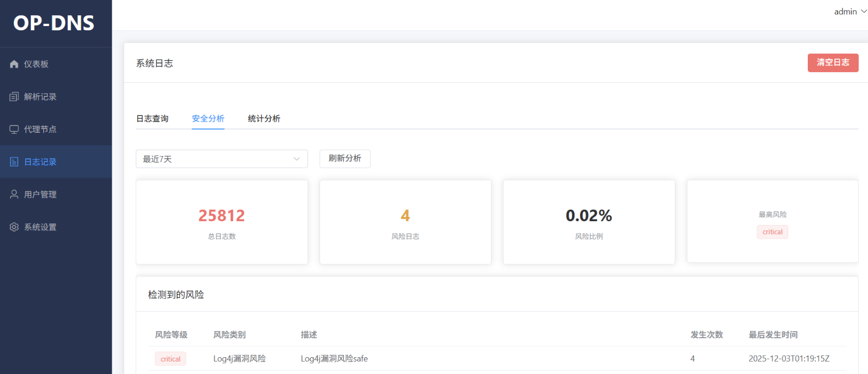Switch to the 统计分析 tab

point(264,119)
